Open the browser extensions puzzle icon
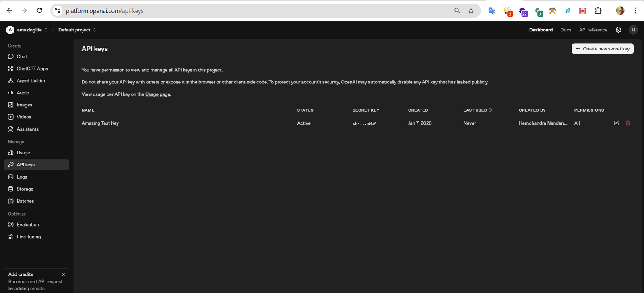644x293 pixels. click(598, 11)
